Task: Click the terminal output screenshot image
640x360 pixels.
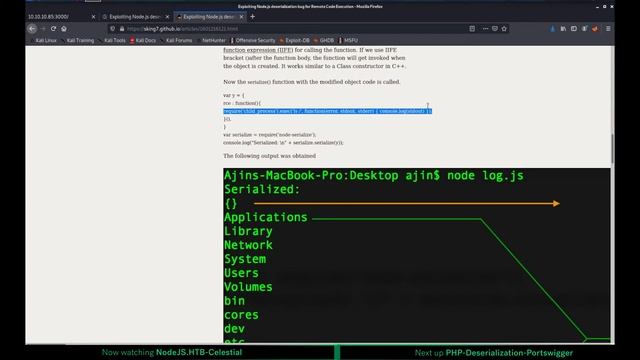Action: pyautogui.click(x=417, y=256)
